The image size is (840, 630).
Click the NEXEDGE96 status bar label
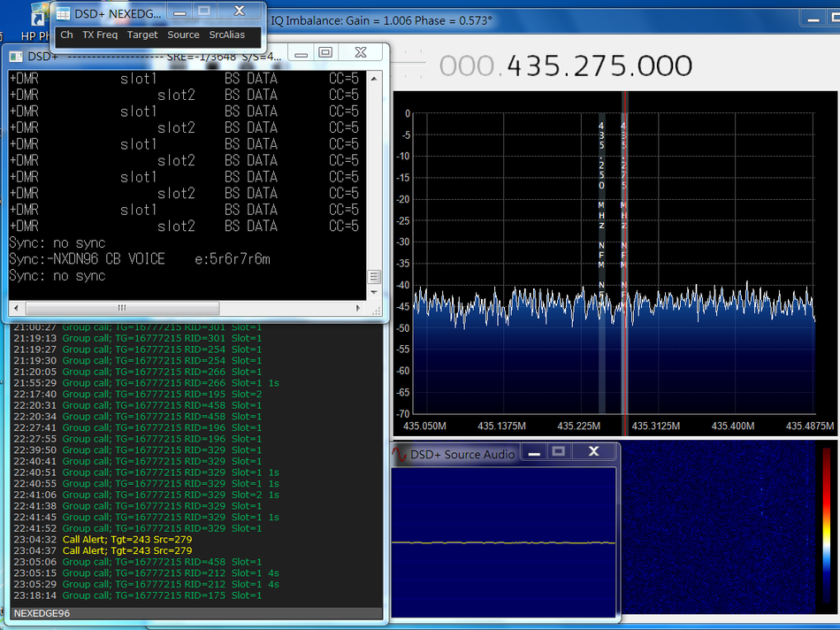(x=42, y=613)
